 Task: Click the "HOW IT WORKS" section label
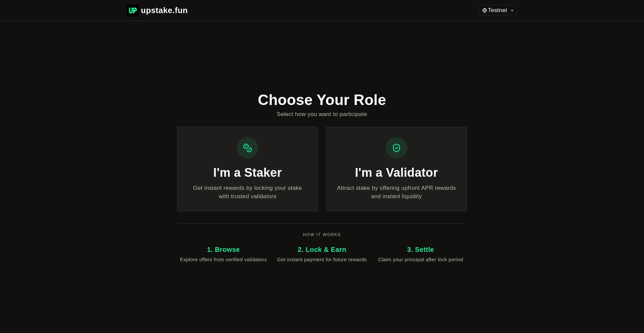[322, 235]
